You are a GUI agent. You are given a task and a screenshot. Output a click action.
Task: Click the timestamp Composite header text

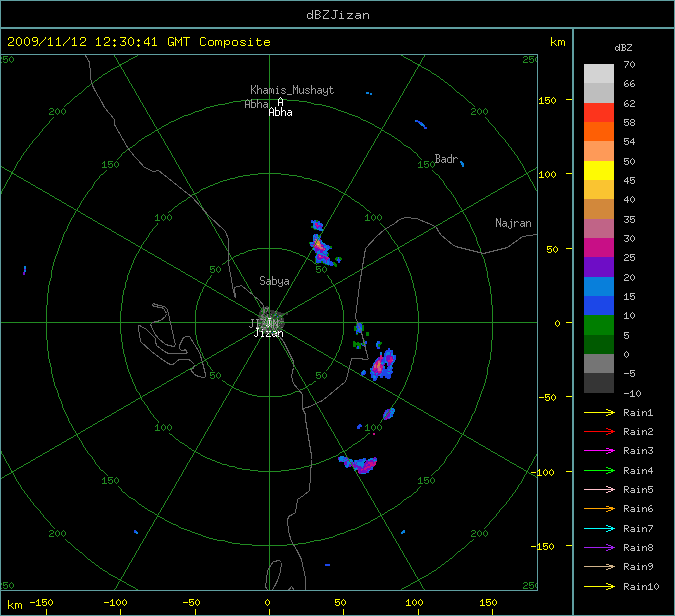pyautogui.click(x=139, y=42)
